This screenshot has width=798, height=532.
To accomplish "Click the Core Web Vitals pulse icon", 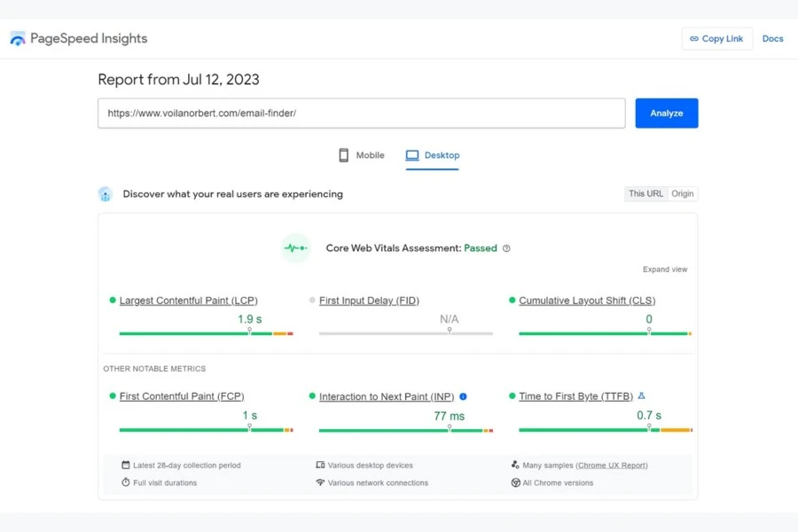I will [x=295, y=248].
